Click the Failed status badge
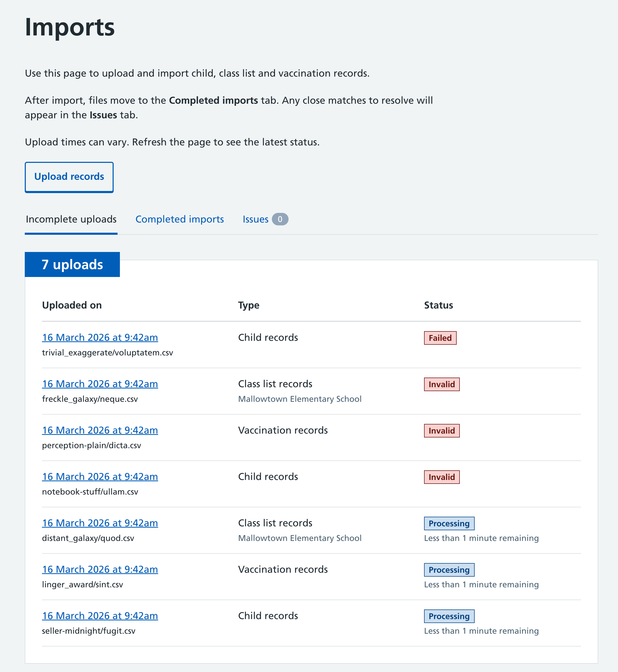The height and width of the screenshot is (672, 618). tap(440, 338)
